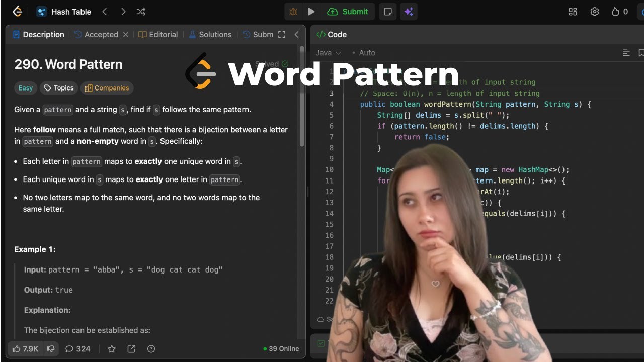Screen dimensions: 644x362
Task: Open the notes icon
Action: click(388, 12)
